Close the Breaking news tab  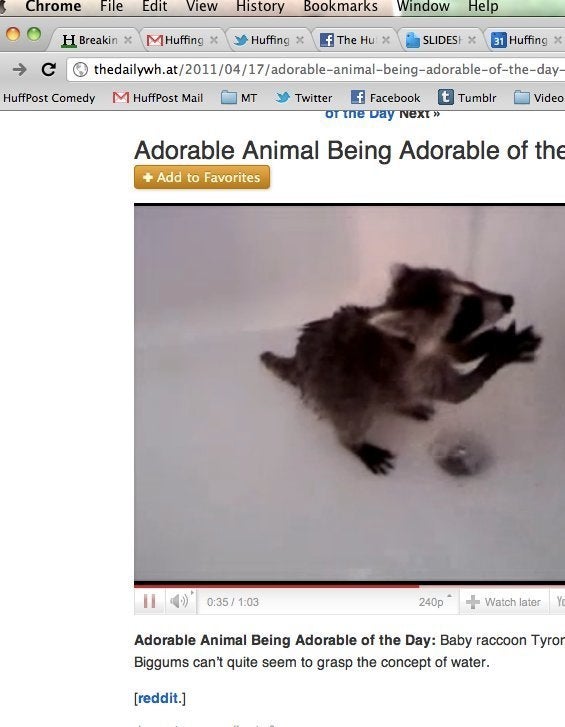(128, 40)
